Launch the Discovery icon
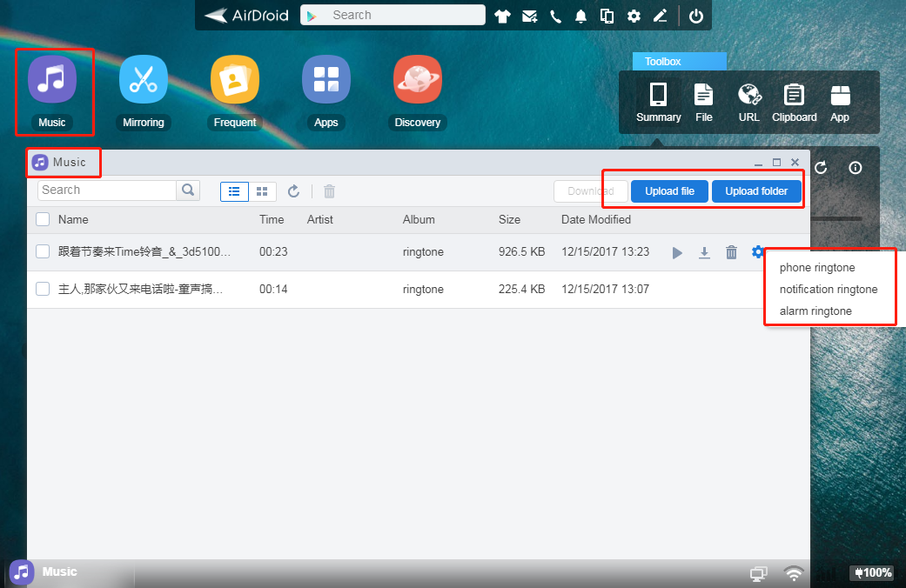Image resolution: width=906 pixels, height=588 pixels. point(417,79)
